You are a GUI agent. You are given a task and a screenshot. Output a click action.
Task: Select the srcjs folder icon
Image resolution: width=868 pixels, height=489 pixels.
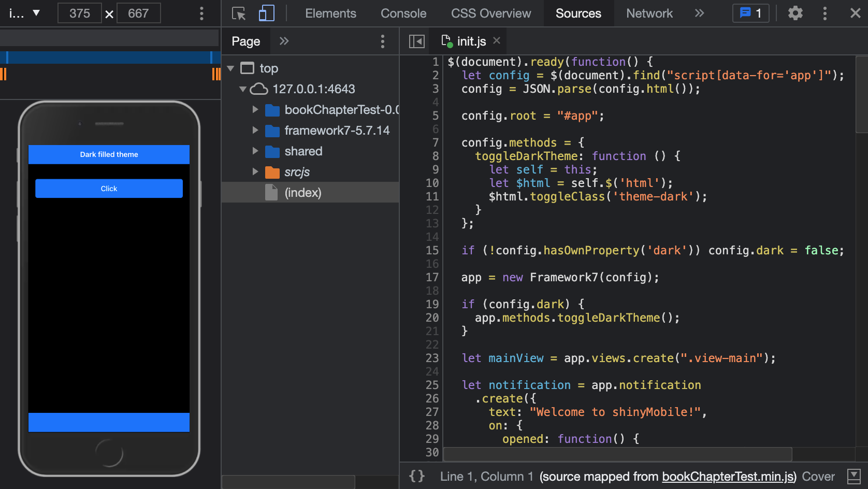[x=272, y=172]
